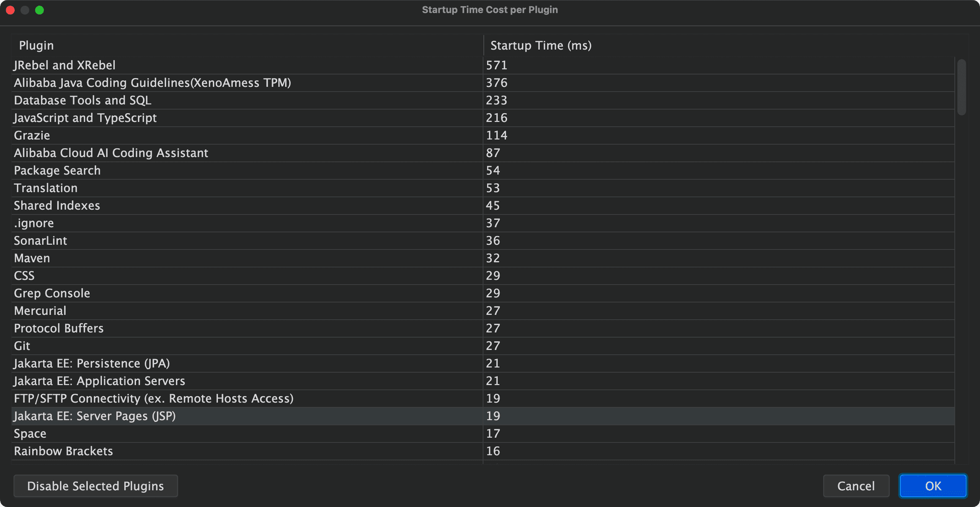
Task: Select Jakarta EE: Persistence (JPA) row
Action: [483, 363]
